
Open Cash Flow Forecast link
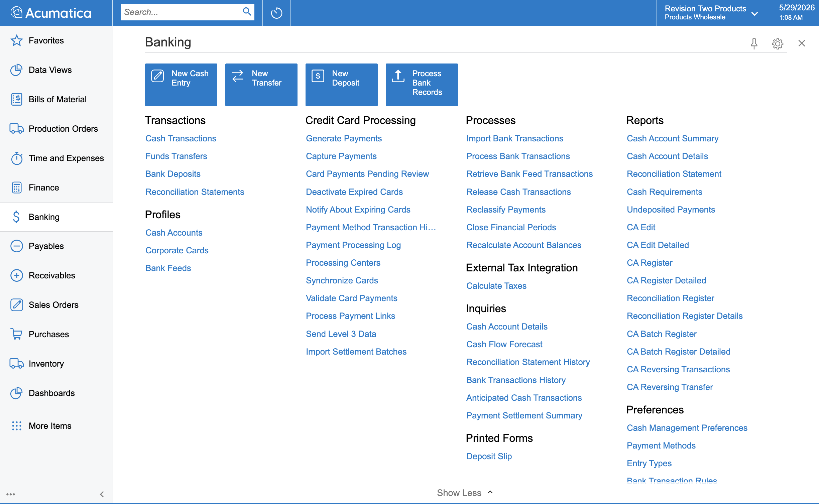pyautogui.click(x=504, y=344)
